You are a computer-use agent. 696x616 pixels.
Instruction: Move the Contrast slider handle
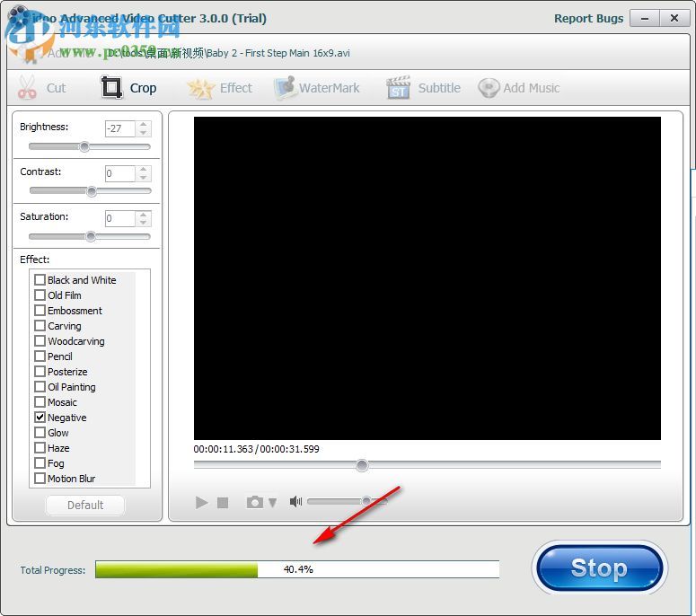92,191
